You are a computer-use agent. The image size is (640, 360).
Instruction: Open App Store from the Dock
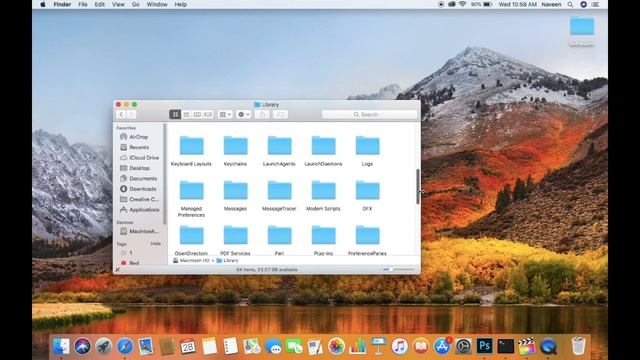442,347
